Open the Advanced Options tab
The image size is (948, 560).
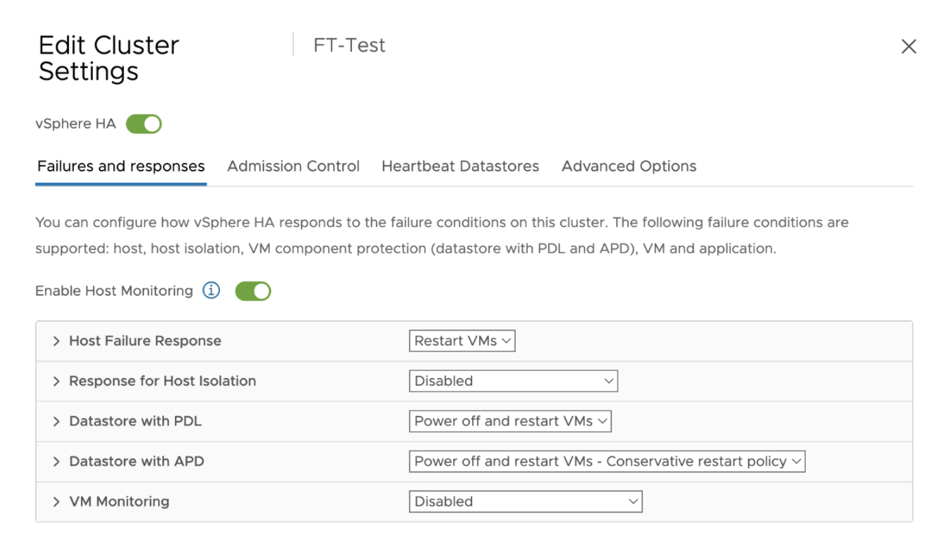[629, 166]
